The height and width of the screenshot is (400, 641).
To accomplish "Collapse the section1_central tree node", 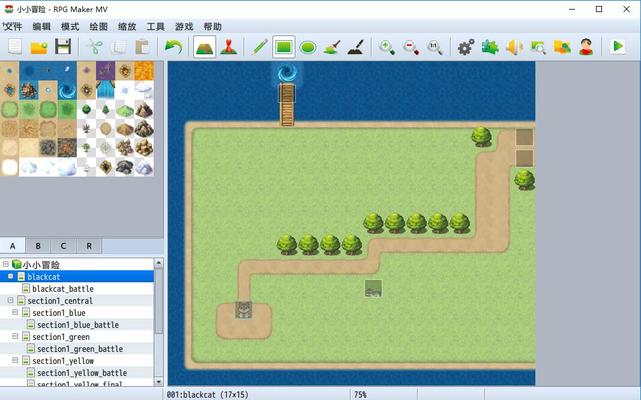I will pyautogui.click(x=11, y=300).
